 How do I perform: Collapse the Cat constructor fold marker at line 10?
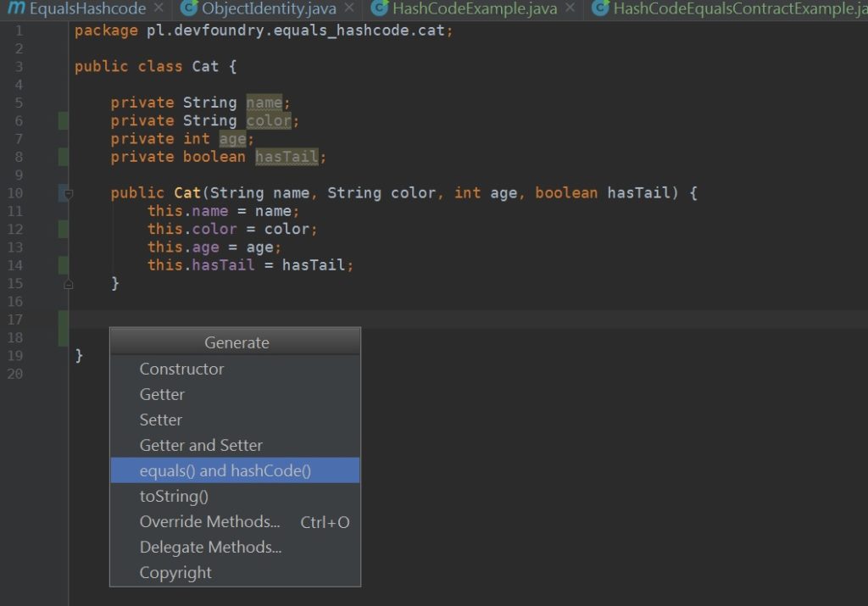click(69, 194)
